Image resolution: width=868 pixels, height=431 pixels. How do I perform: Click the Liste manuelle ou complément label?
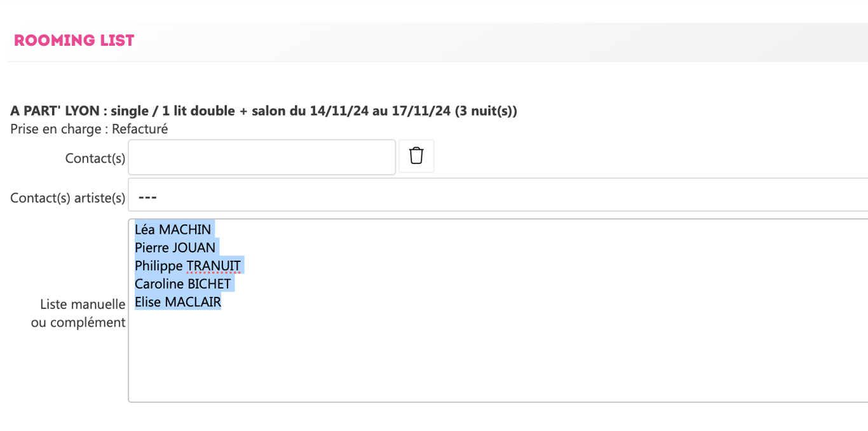coord(79,313)
